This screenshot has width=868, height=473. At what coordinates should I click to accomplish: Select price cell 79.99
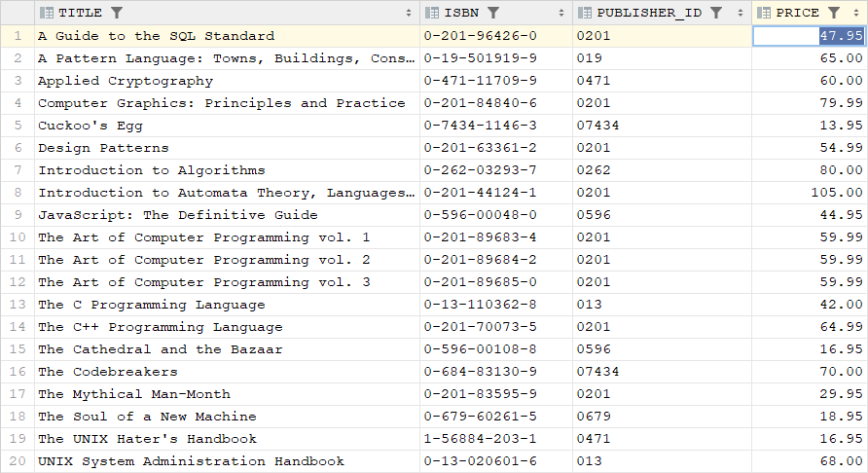click(x=810, y=103)
